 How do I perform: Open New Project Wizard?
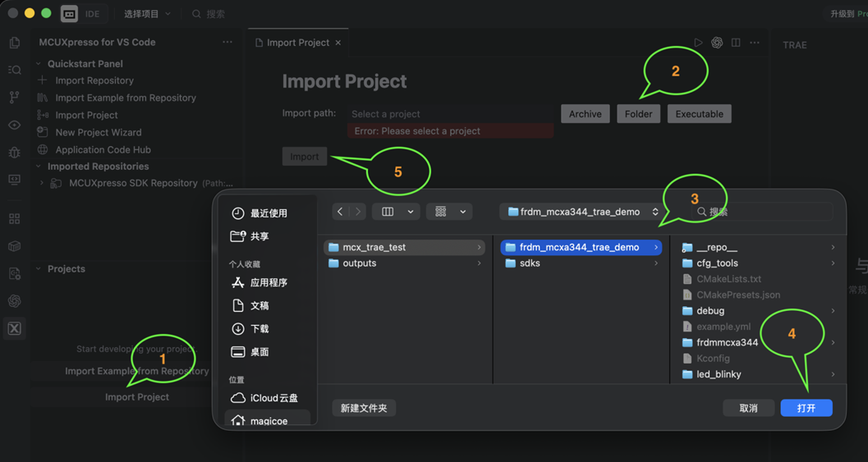tap(99, 132)
